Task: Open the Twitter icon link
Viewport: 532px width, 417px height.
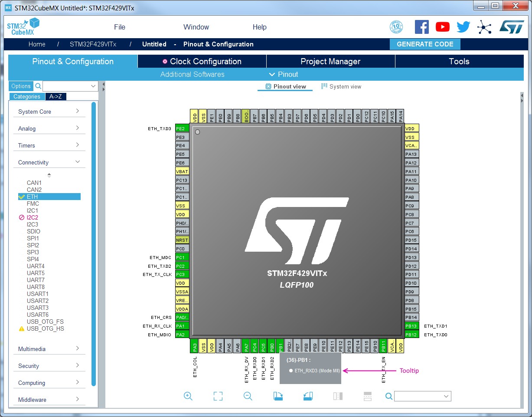Action: (x=463, y=27)
